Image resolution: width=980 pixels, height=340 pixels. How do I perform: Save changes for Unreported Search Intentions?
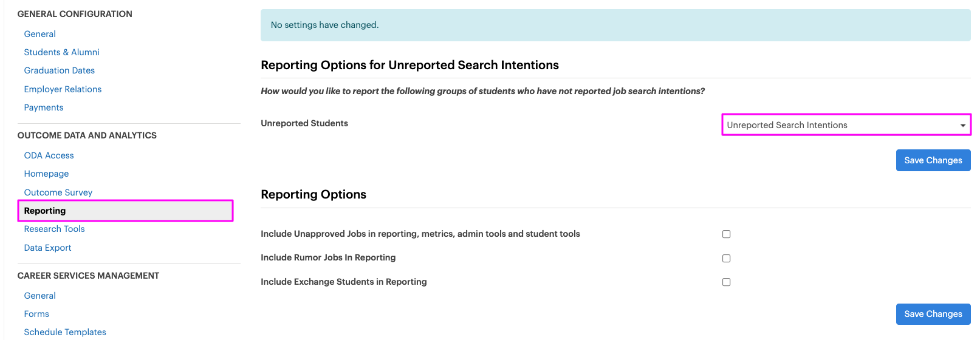click(933, 160)
